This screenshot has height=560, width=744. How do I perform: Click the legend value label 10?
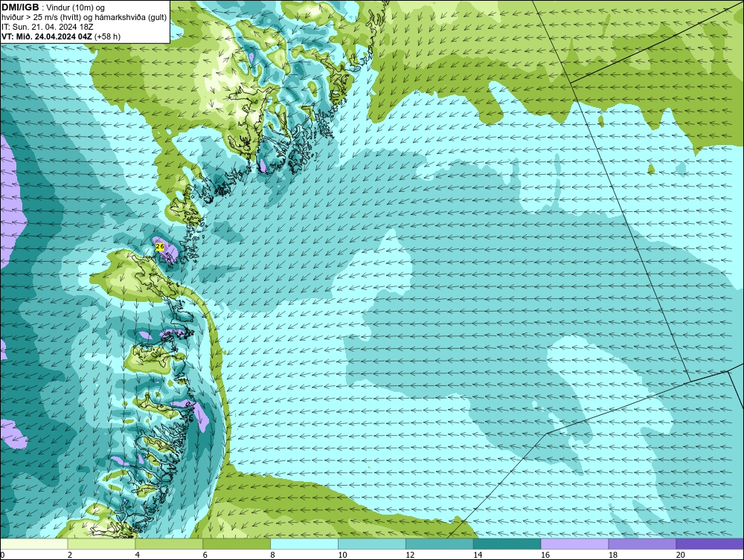point(342,555)
